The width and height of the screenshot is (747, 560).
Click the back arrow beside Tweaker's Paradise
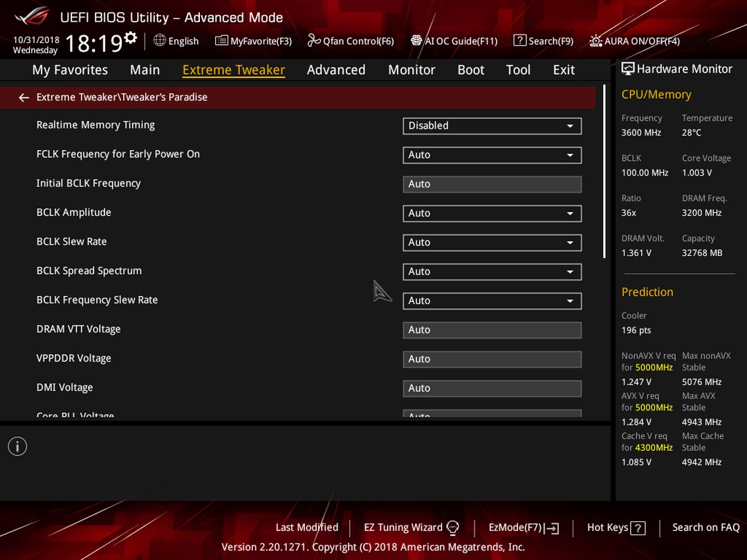(24, 97)
